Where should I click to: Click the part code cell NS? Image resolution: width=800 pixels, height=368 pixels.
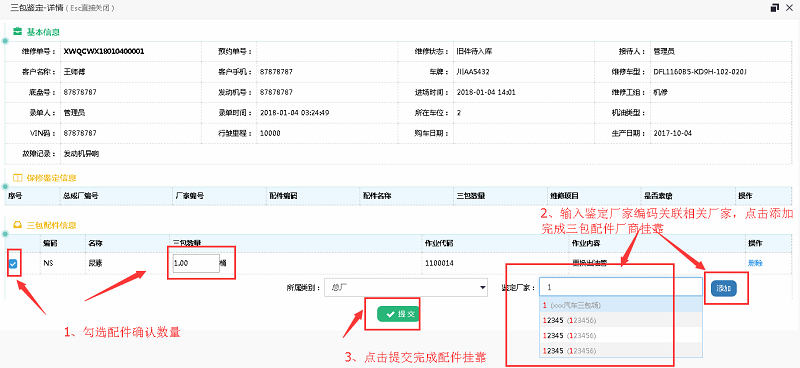(49, 263)
